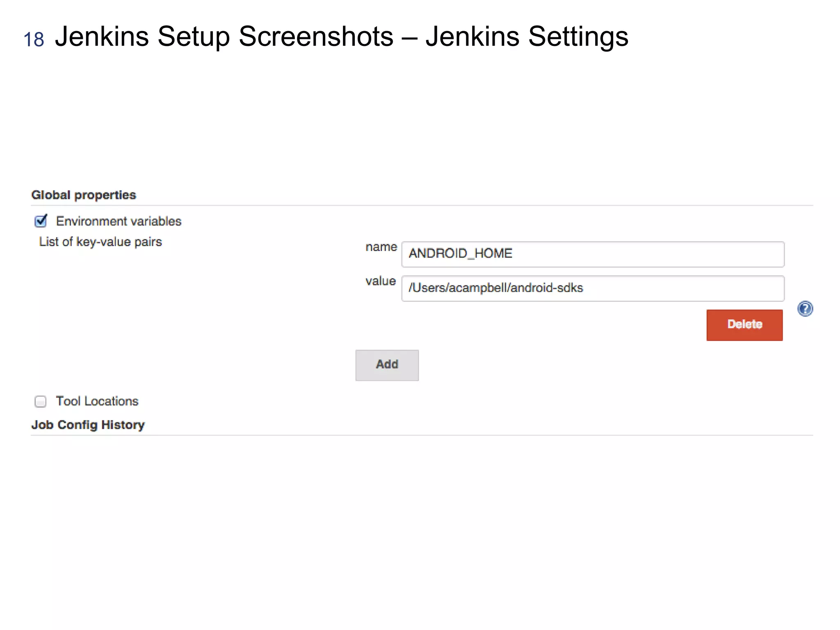840x630 pixels.
Task: Click the 'name' field label
Action: point(381,247)
